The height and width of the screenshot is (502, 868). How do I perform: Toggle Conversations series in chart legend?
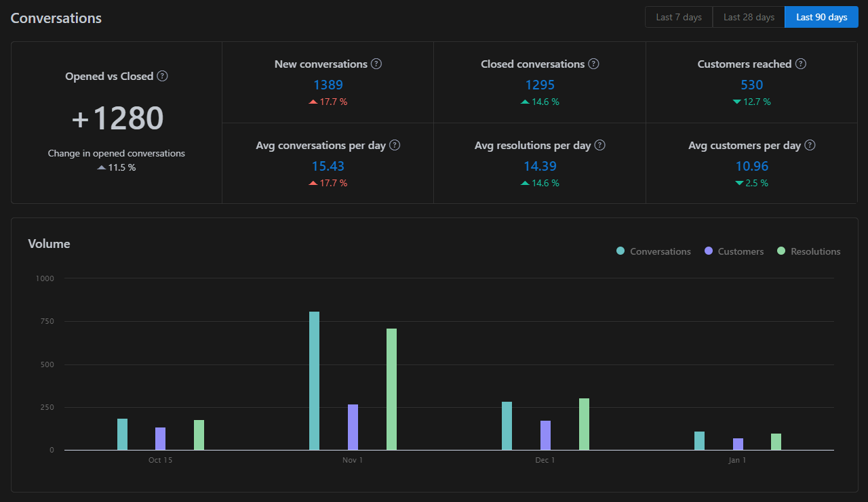click(653, 251)
